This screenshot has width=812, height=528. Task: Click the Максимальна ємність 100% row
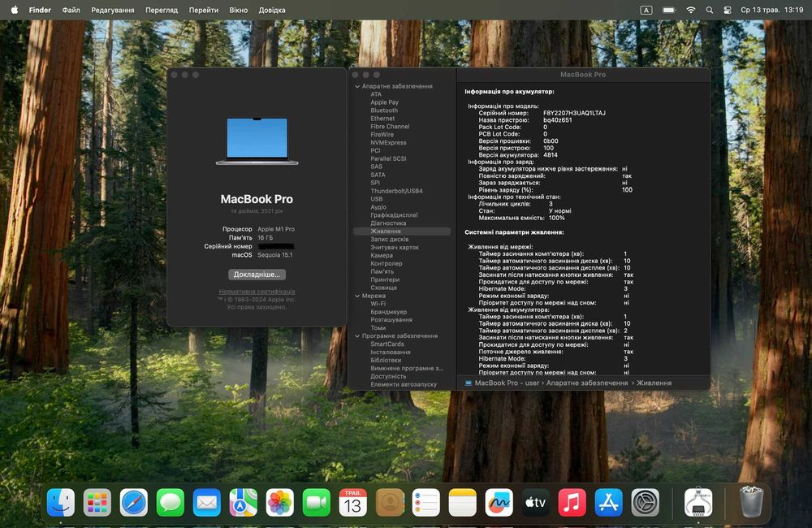click(521, 219)
